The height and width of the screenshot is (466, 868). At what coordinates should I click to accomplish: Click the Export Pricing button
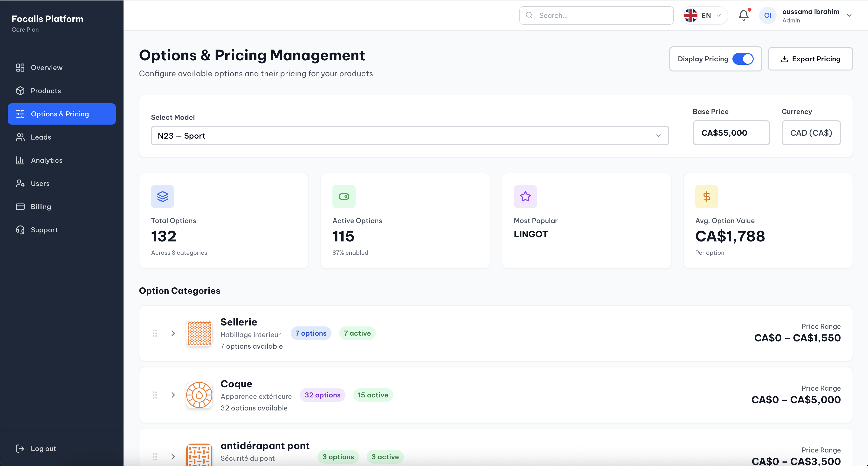[x=810, y=59]
